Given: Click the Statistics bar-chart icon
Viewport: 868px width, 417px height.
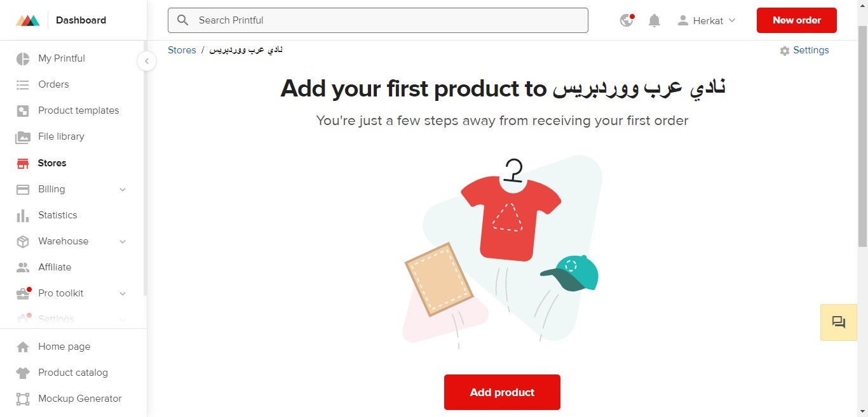Looking at the screenshot, I should pyautogui.click(x=23, y=215).
